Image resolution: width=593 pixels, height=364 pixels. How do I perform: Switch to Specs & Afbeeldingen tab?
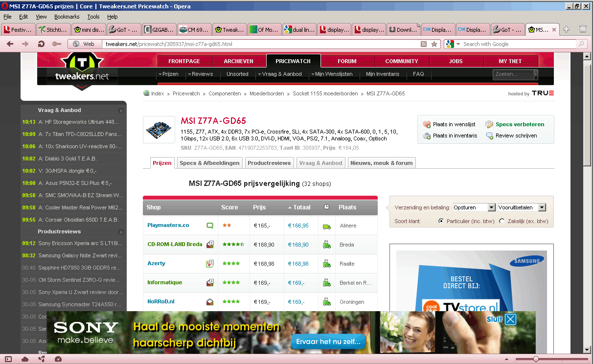pyautogui.click(x=209, y=163)
